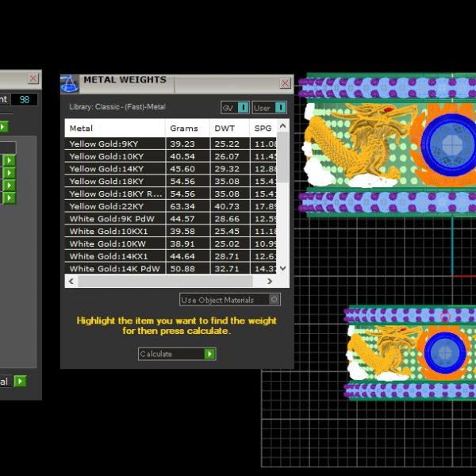The height and width of the screenshot is (476, 476).
Task: Click the vertical scrollbar thumb of the metal list
Action: click(x=282, y=157)
